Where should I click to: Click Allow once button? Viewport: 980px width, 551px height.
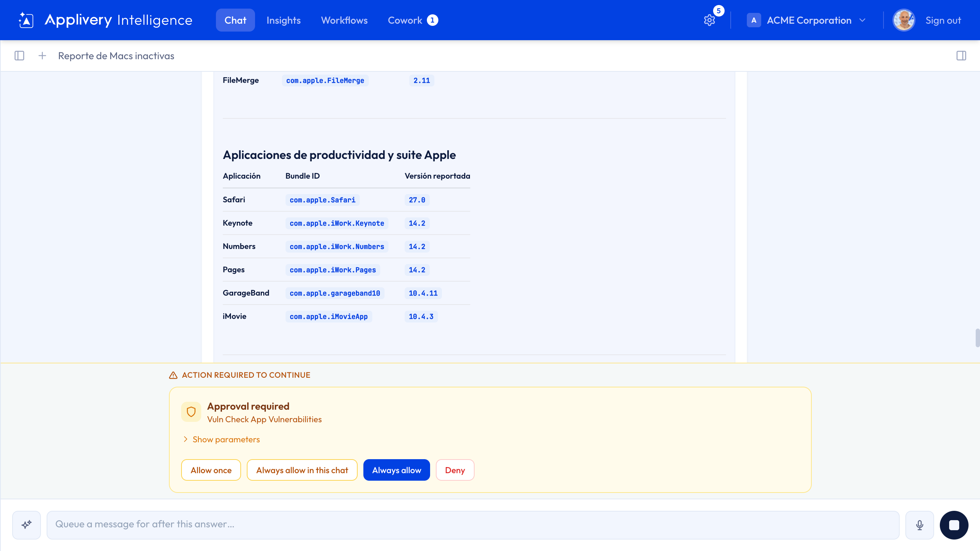click(x=211, y=470)
